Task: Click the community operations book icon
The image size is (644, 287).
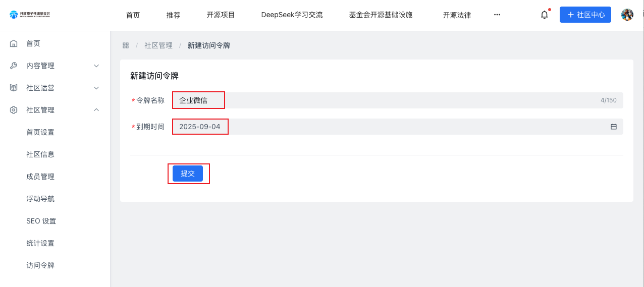Action: 14,88
